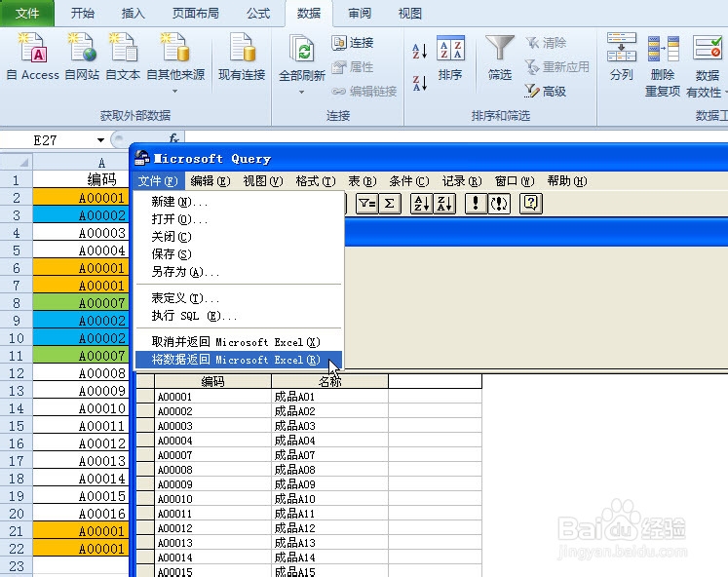Click the query result cell A00012
Screen dimensions: 728x577
pos(213,528)
